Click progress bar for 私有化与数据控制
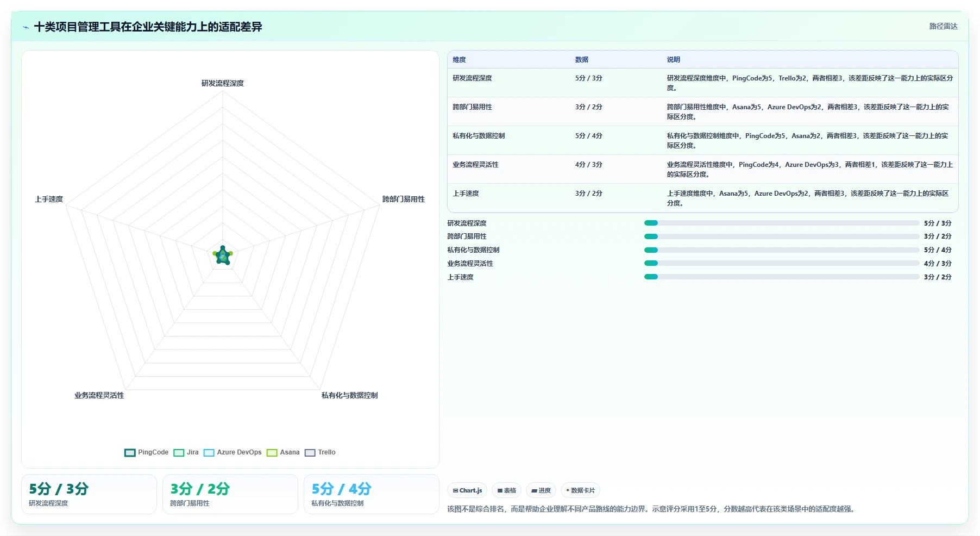Image resolution: width=980 pixels, height=536 pixels. (782, 250)
